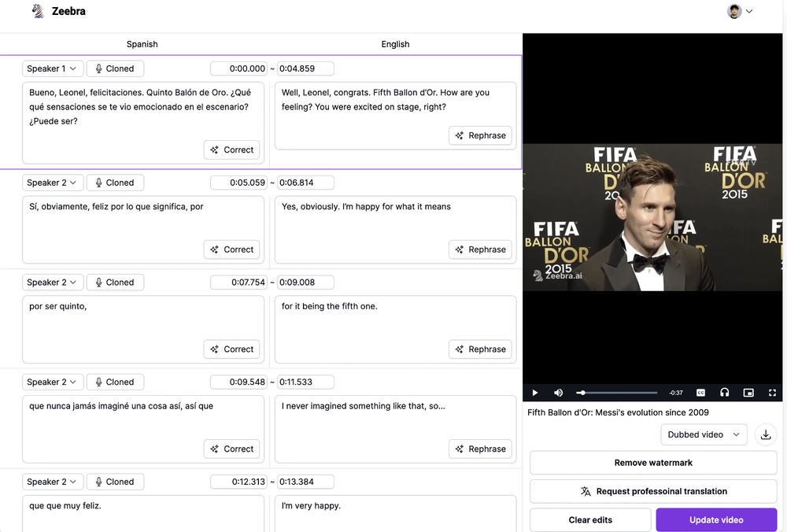Click video title 'Fifth Ballon d'Or: Messi's evolution'
Image resolution: width=787 pixels, height=532 pixels.
click(618, 412)
